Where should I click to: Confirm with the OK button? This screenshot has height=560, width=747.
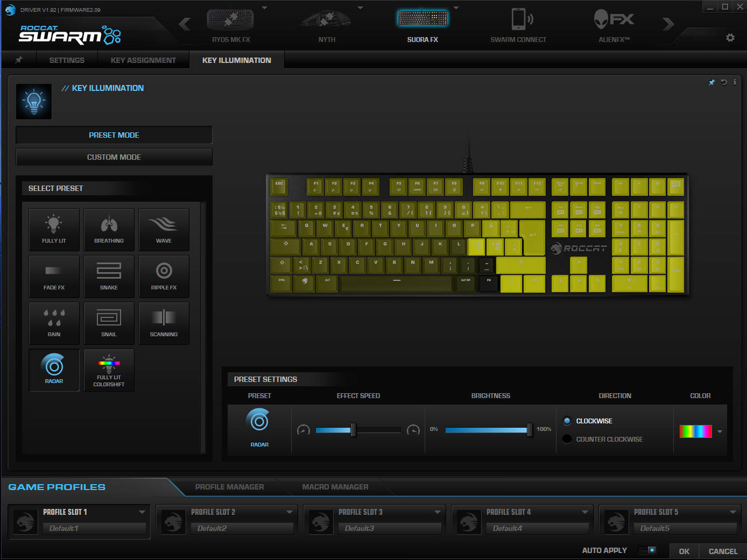(684, 551)
